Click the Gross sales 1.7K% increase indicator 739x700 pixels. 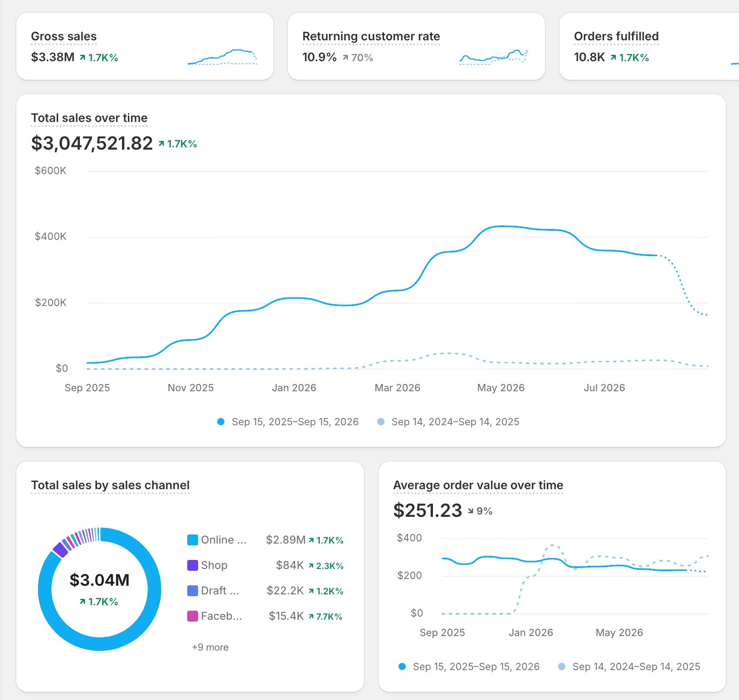[x=99, y=58]
